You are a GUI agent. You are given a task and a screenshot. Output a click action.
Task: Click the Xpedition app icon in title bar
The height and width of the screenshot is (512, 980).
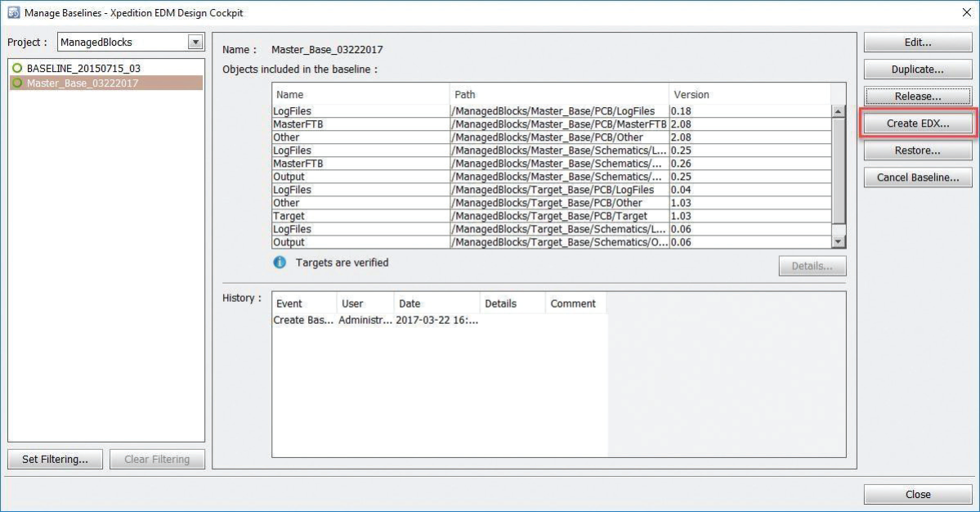13,13
